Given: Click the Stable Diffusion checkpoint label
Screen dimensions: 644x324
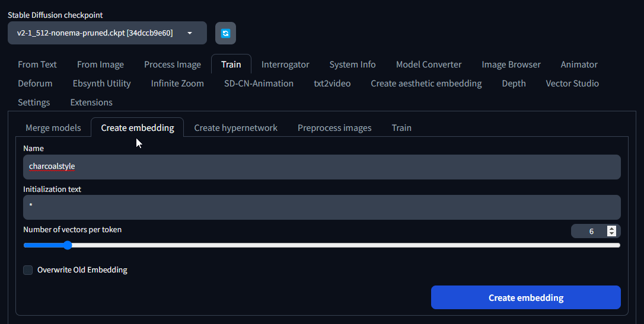Looking at the screenshot, I should pos(56,15).
